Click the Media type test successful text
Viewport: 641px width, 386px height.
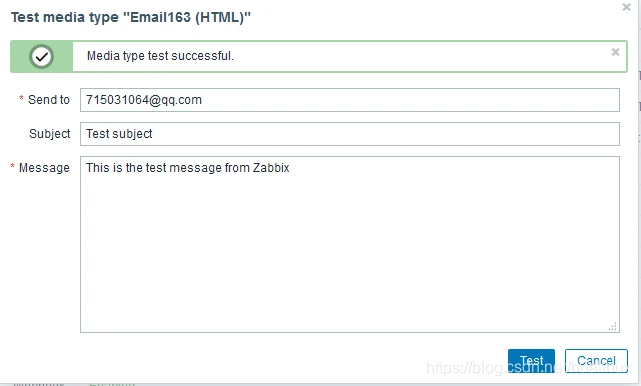tap(160, 56)
